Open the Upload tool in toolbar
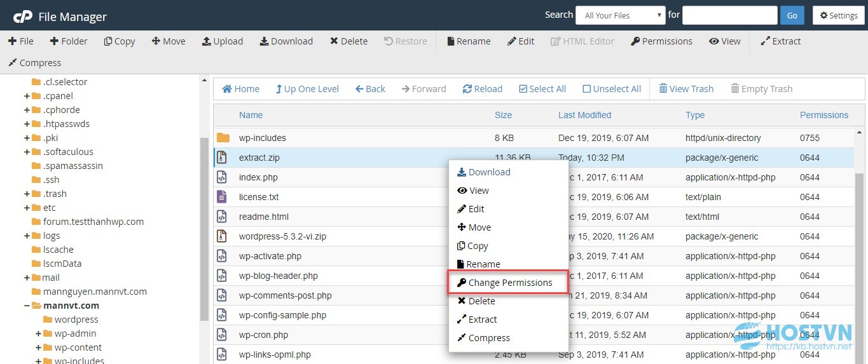Image resolution: width=868 pixels, height=364 pixels. click(x=223, y=41)
